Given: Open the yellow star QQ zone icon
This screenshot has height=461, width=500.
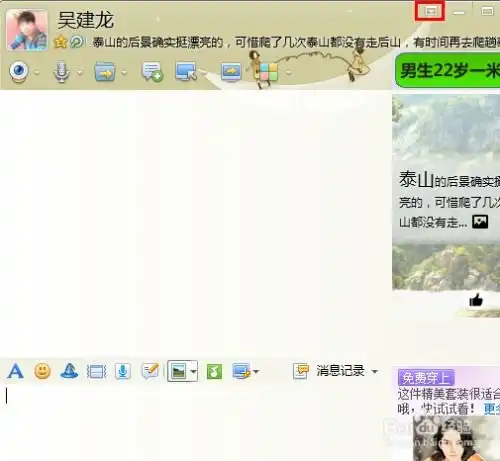Looking at the screenshot, I should (x=60, y=42).
